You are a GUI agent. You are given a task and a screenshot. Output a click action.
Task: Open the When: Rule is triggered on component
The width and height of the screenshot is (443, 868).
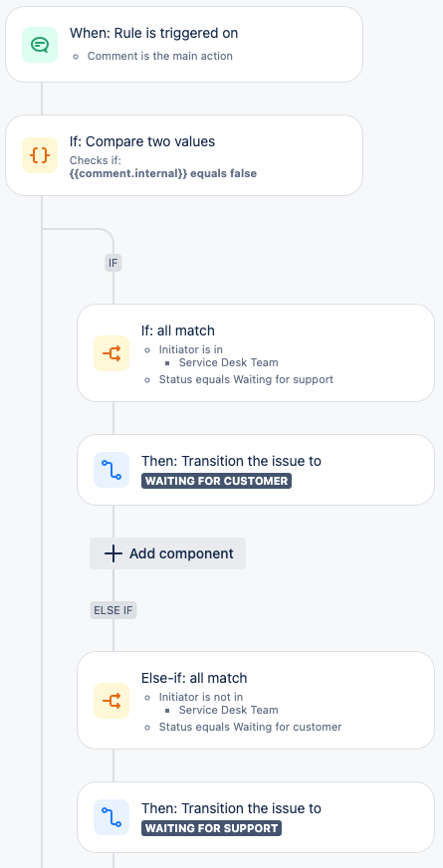tap(184, 44)
